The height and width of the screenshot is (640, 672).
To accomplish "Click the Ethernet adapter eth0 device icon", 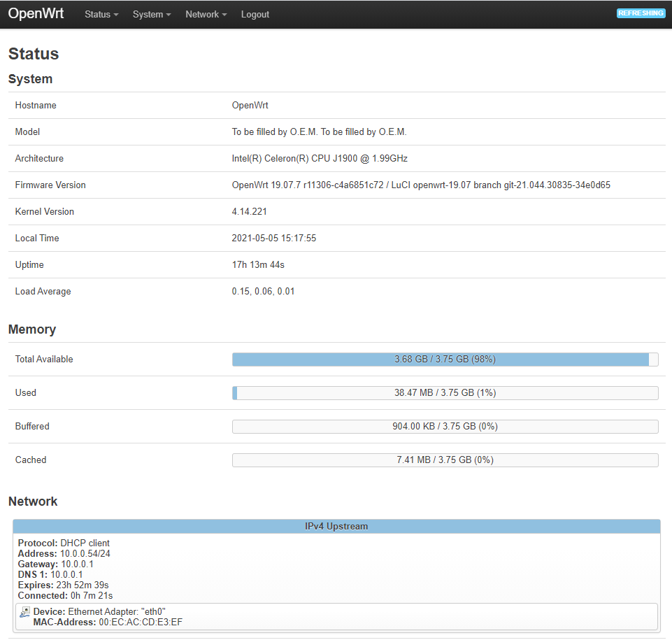I will 25,612.
